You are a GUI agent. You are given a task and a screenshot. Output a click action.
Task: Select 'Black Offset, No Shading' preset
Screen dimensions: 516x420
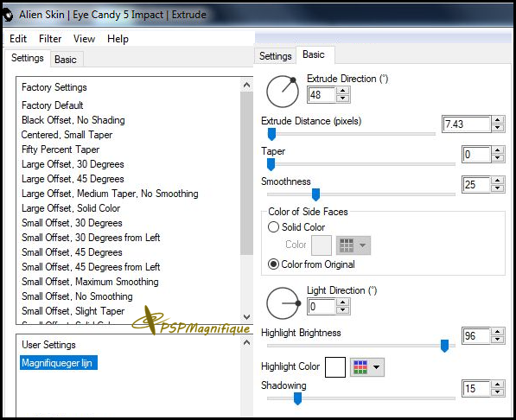[x=73, y=120]
